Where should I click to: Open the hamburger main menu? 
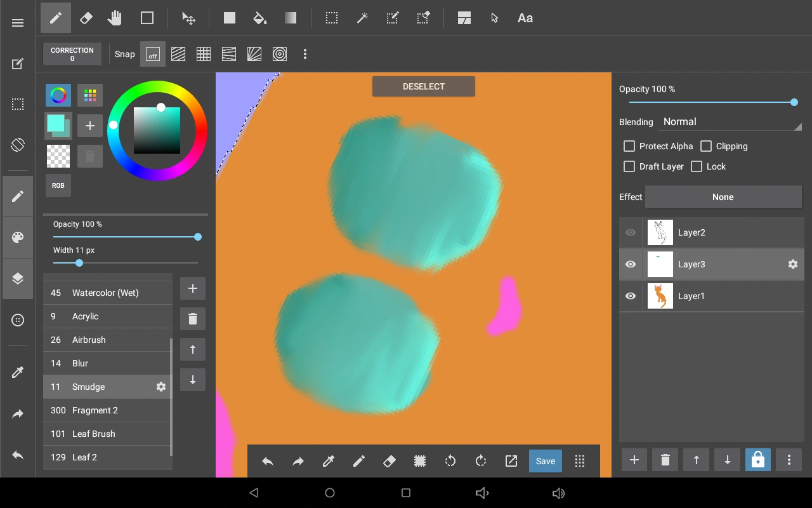click(x=18, y=23)
